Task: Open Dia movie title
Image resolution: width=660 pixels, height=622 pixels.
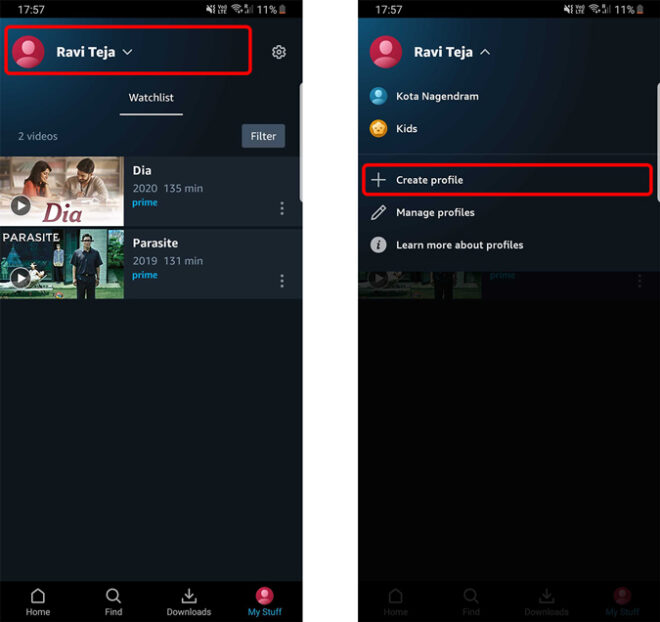Action: tap(142, 170)
